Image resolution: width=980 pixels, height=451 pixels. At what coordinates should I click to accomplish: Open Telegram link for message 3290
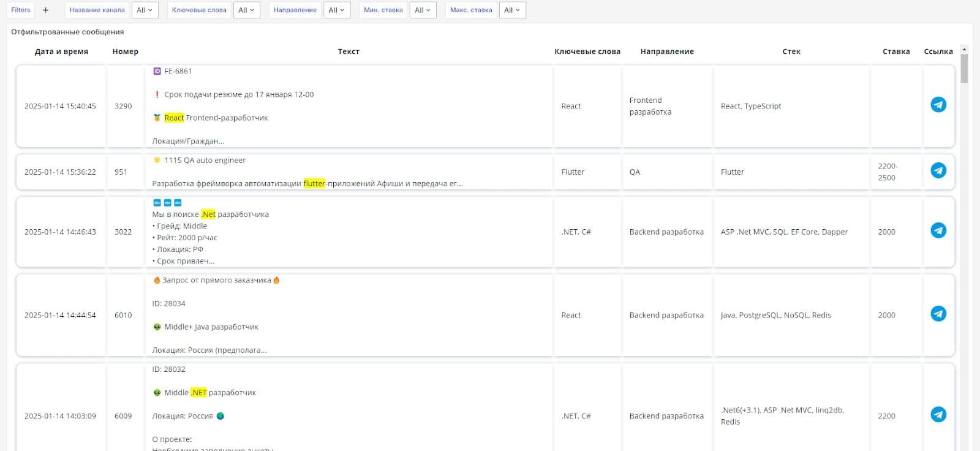pos(938,105)
